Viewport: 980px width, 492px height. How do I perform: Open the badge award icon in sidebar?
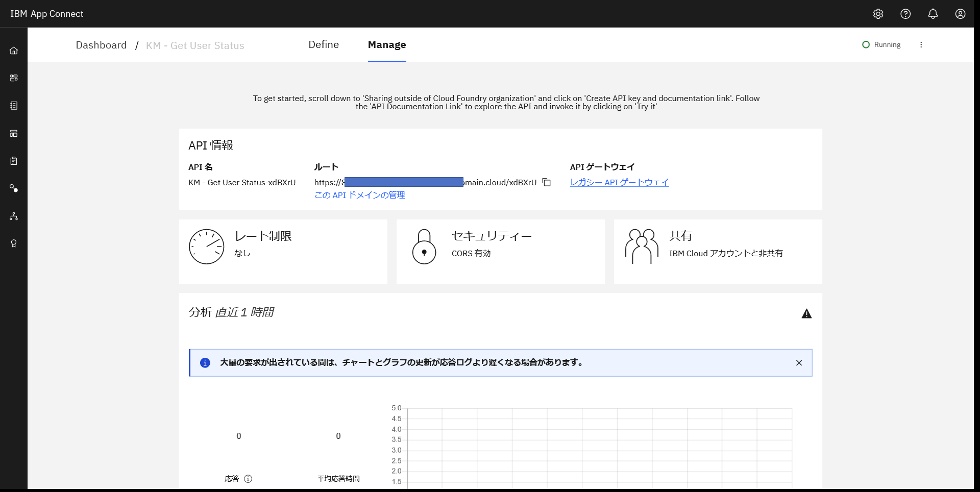click(14, 244)
